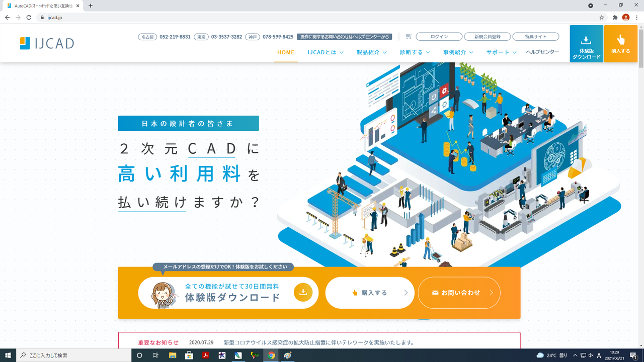644x362 pixels.
Task: Open Adobe Acrobat from taskbar
Action: click(x=205, y=355)
